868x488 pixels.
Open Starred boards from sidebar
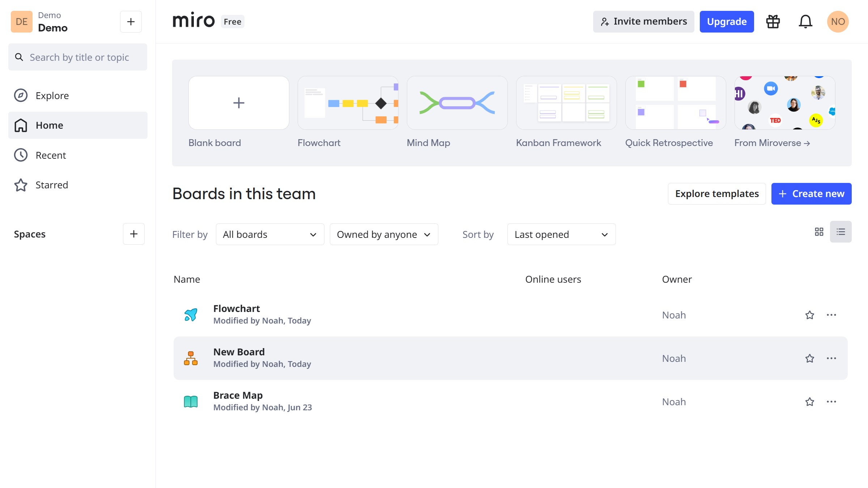[51, 185]
